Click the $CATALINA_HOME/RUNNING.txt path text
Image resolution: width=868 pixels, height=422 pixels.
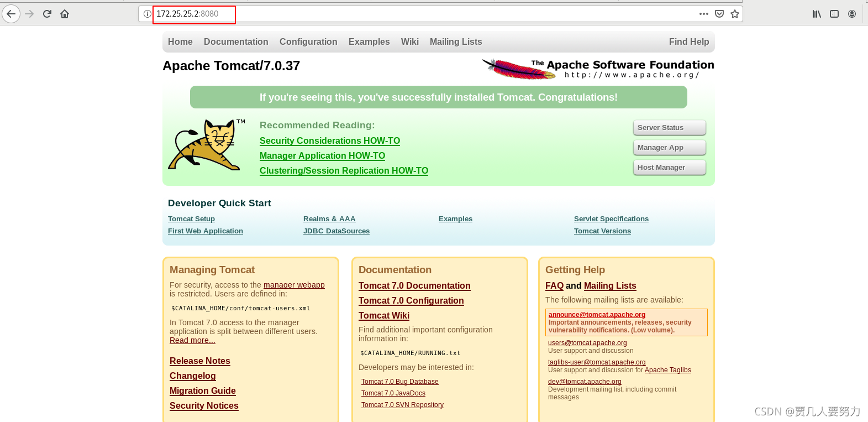[x=410, y=353]
